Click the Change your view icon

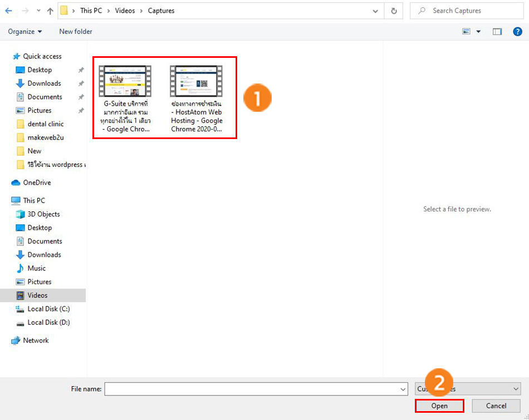coord(467,32)
